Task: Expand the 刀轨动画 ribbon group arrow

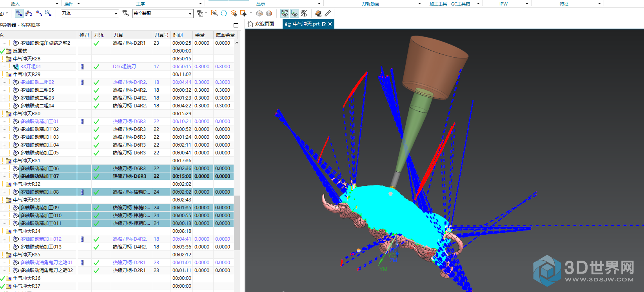Action: click(x=419, y=4)
